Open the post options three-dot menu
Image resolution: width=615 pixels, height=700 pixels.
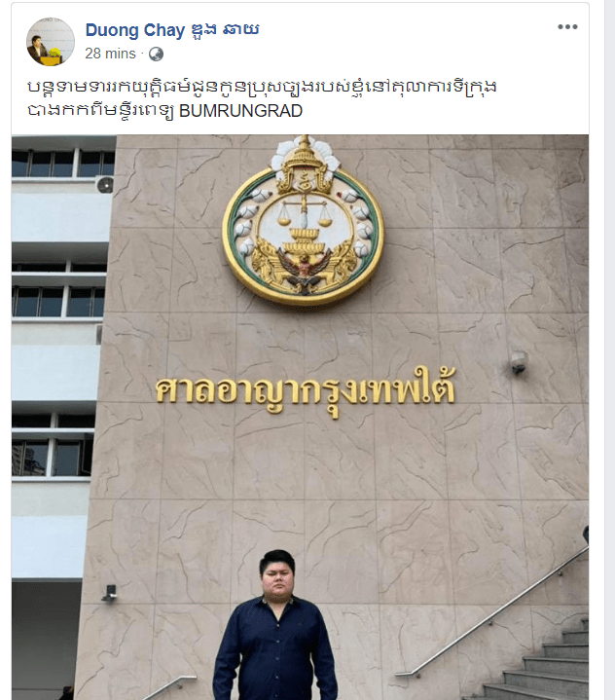point(567,27)
